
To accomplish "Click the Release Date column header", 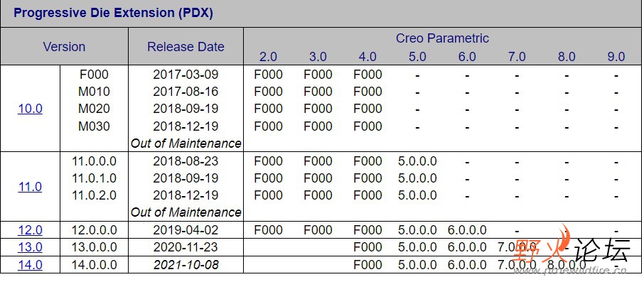I will click(x=186, y=46).
